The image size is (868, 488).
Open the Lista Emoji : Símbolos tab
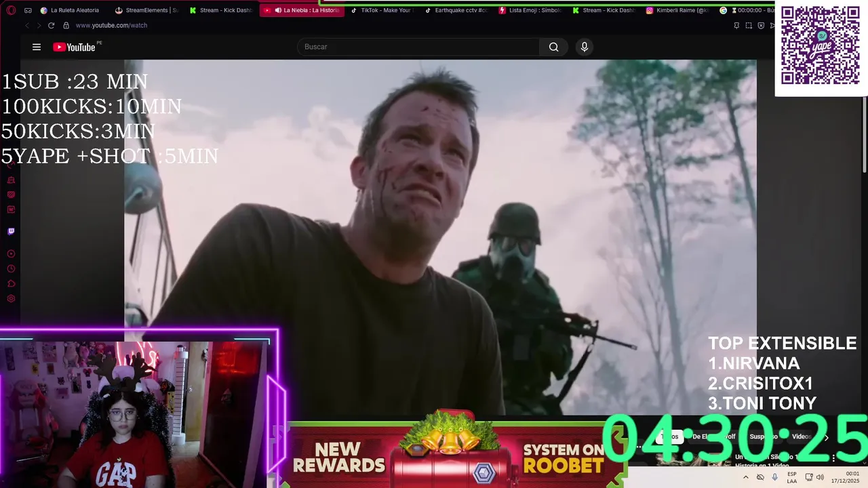[530, 10]
